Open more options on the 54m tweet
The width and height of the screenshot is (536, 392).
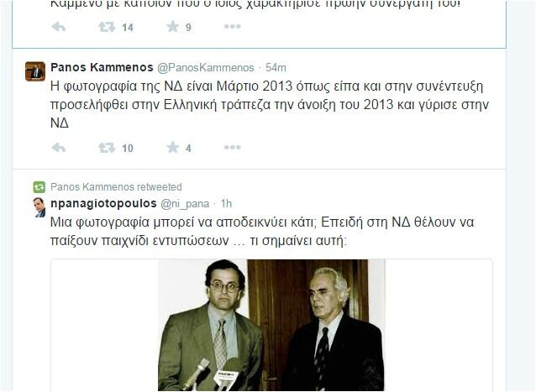(x=233, y=147)
